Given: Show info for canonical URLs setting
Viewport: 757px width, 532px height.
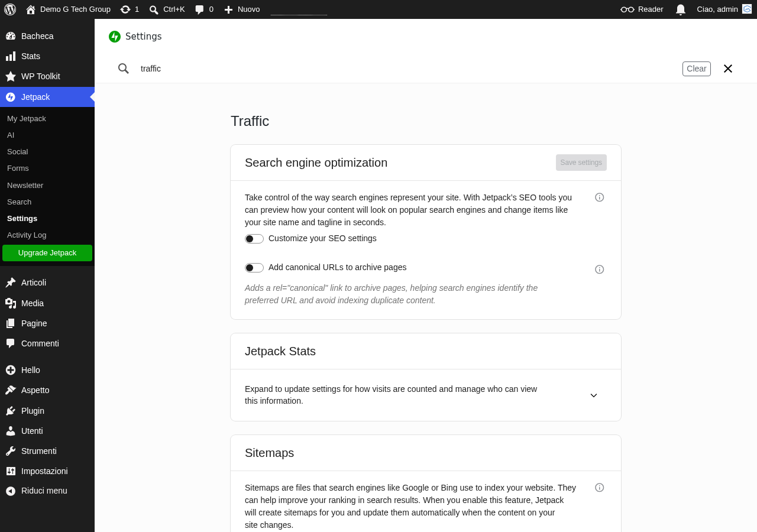Looking at the screenshot, I should tap(600, 270).
